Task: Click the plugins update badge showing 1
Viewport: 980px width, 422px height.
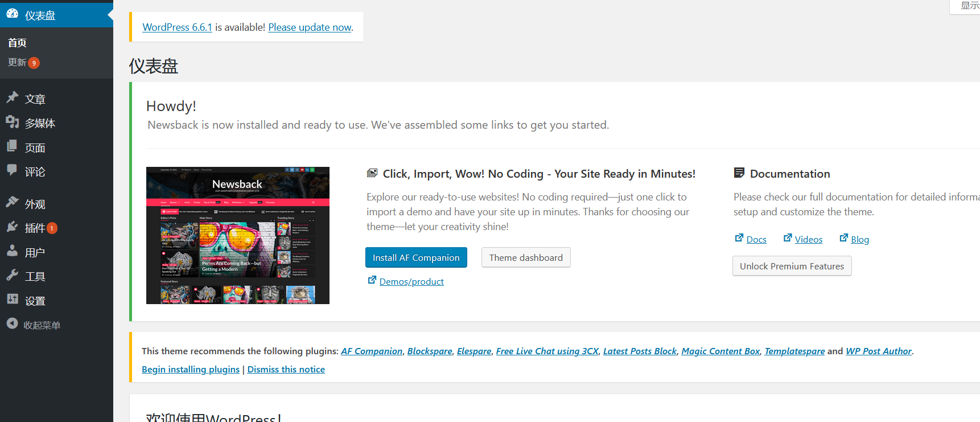Action: pos(52,228)
